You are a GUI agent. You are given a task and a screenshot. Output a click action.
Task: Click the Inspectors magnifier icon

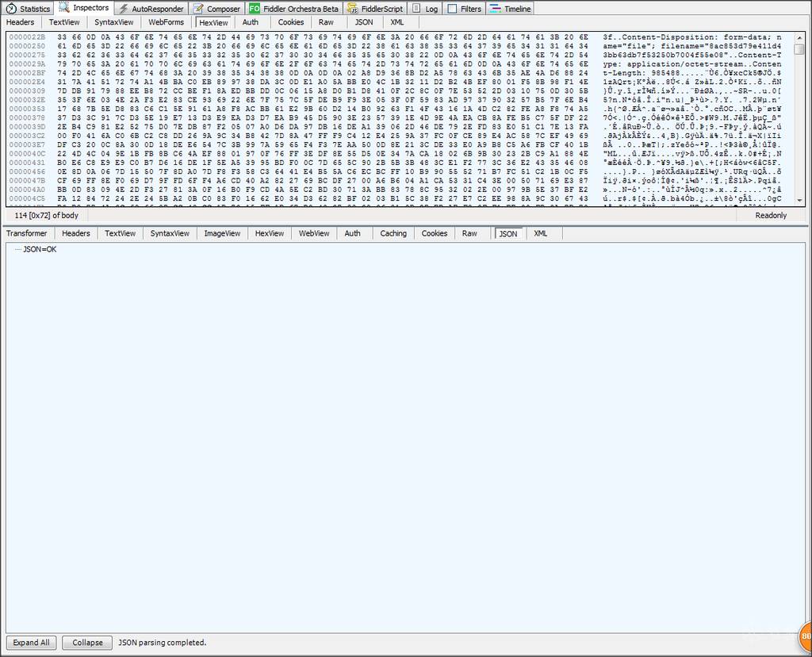click(x=64, y=7)
